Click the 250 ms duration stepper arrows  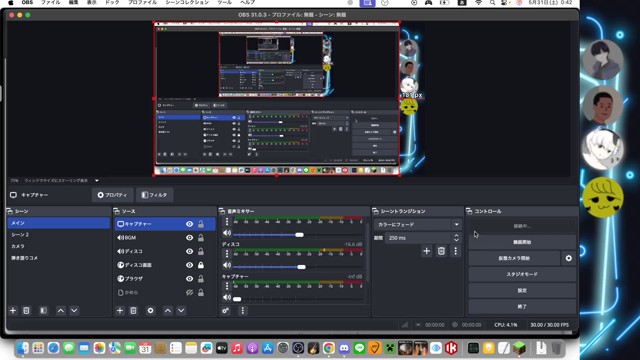tap(456, 238)
